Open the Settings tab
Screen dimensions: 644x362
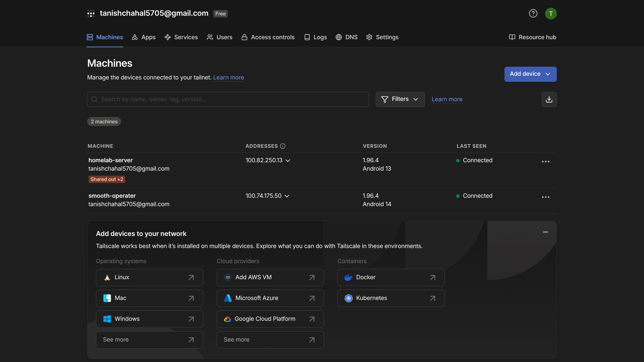[382, 37]
